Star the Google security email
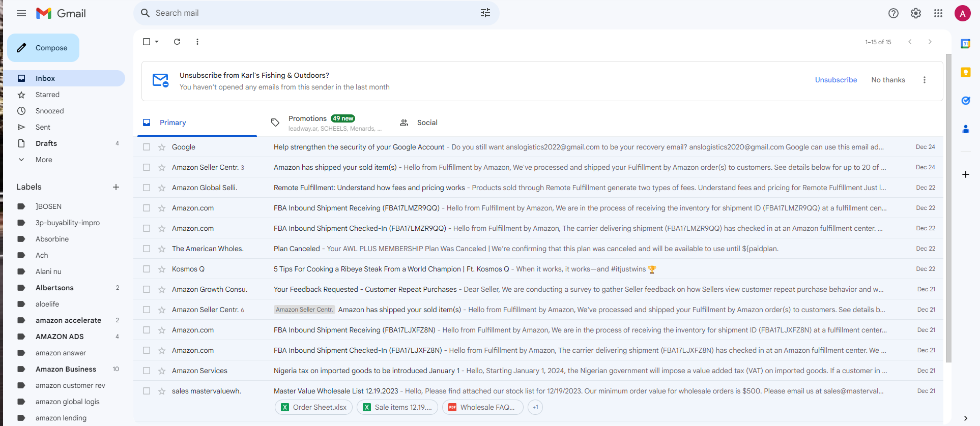The height and width of the screenshot is (426, 980). point(162,147)
